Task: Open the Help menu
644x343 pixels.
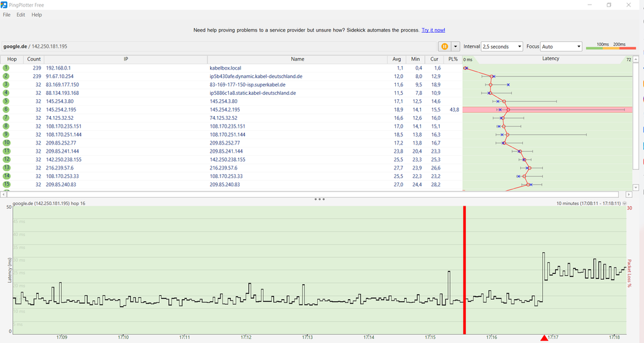Action: 37,15
